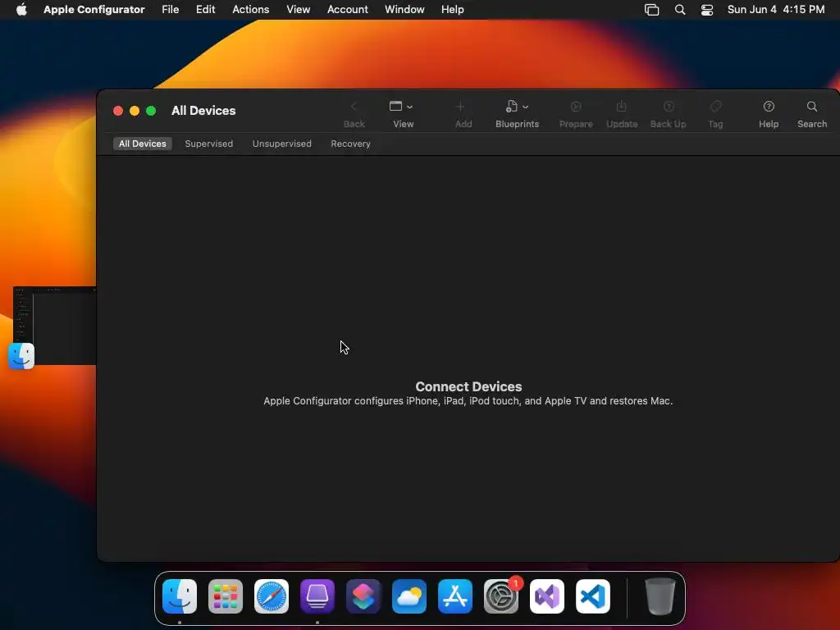The height and width of the screenshot is (630, 840).
Task: Expand the View dropdown chevron
Action: [410, 107]
